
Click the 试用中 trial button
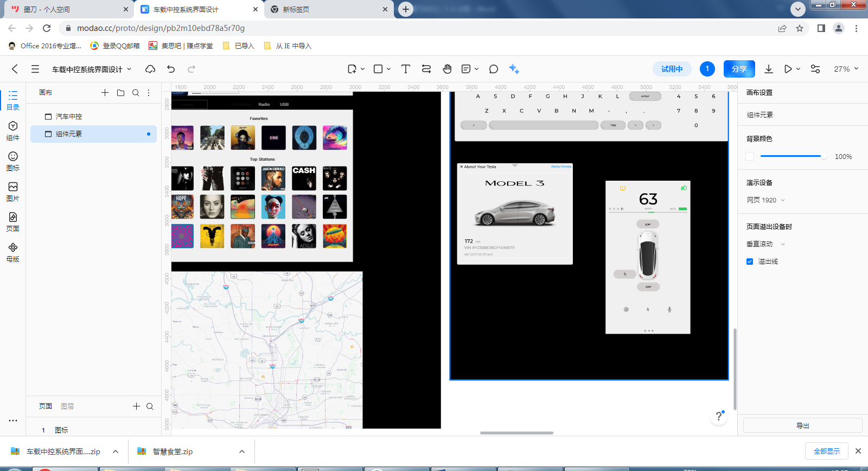(x=672, y=69)
